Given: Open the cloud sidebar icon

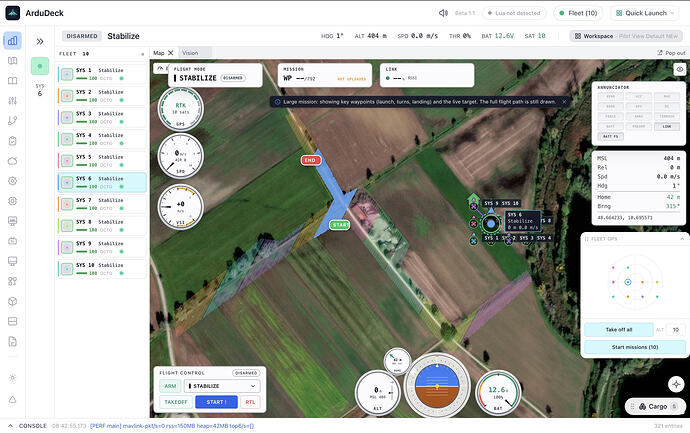Looking at the screenshot, I should pyautogui.click(x=12, y=161).
